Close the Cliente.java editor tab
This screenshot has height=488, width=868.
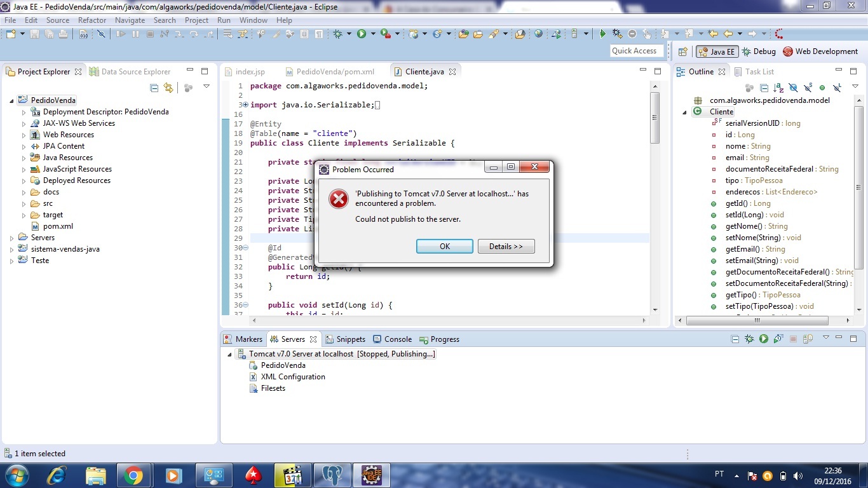[x=454, y=72]
